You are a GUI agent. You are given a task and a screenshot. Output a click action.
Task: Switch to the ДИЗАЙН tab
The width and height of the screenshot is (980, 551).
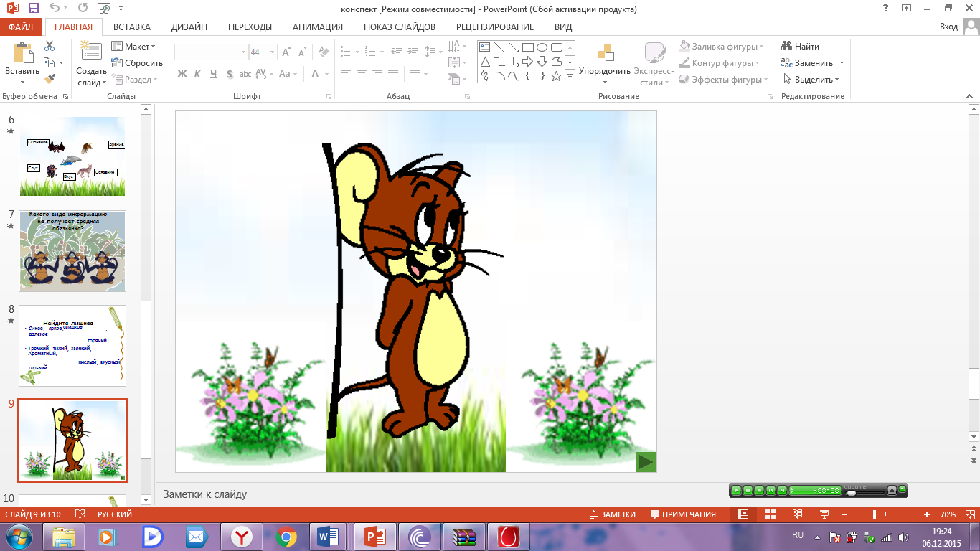pyautogui.click(x=189, y=27)
